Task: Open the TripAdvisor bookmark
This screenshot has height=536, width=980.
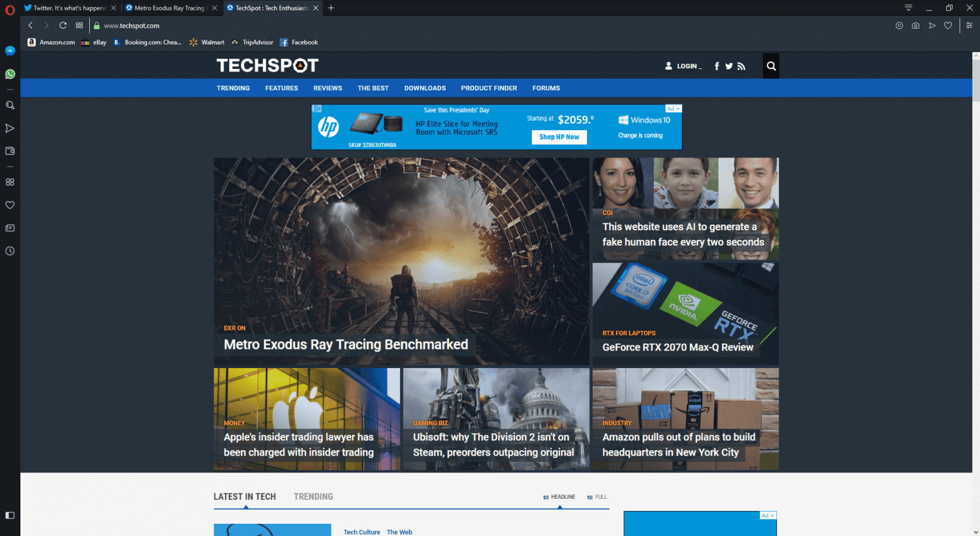Action: click(x=252, y=43)
